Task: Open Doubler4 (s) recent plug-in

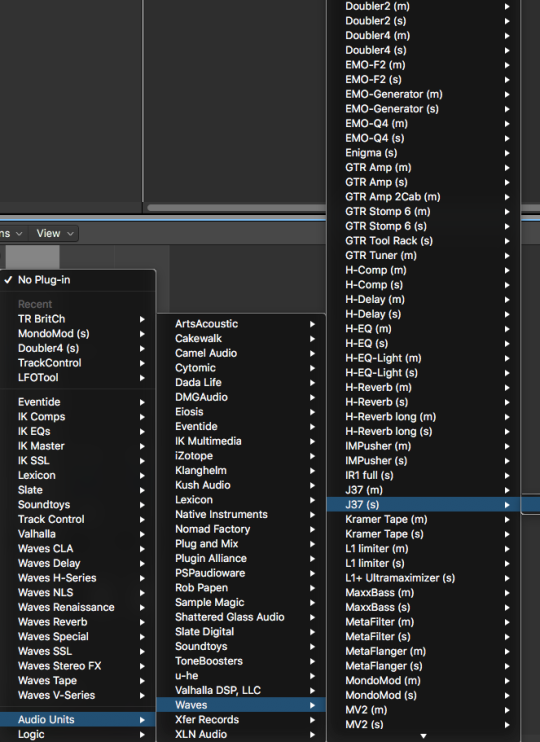Action: (x=78, y=348)
